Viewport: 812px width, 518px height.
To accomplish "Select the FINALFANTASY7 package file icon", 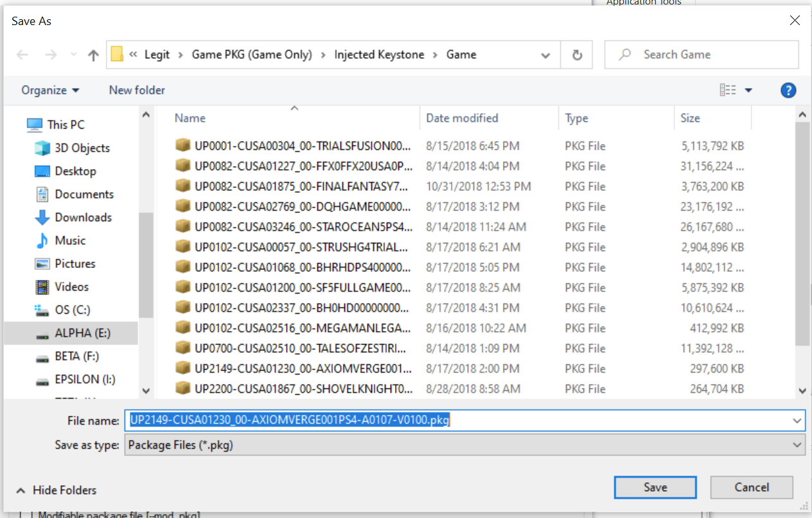I will pos(183,186).
